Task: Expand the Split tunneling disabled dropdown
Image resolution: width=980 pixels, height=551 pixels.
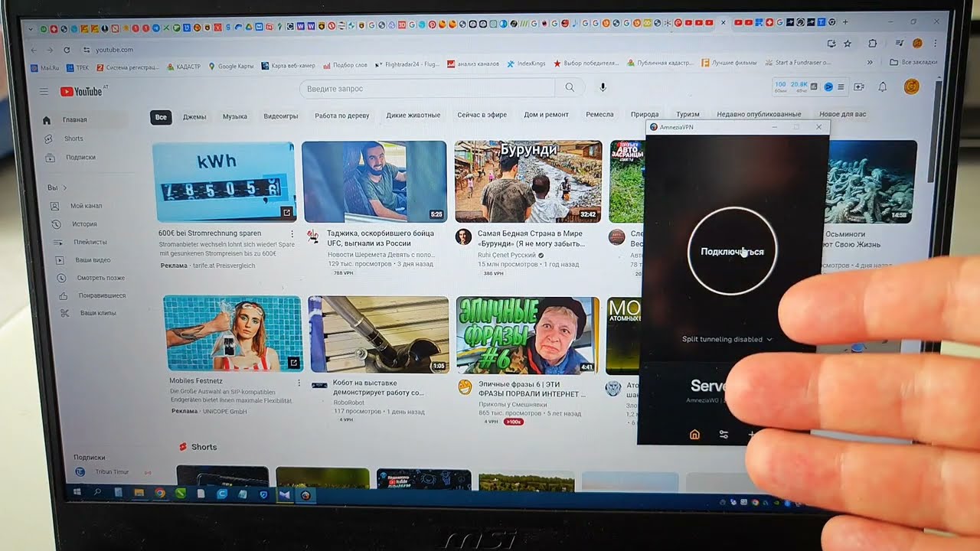Action: pyautogui.click(x=727, y=339)
